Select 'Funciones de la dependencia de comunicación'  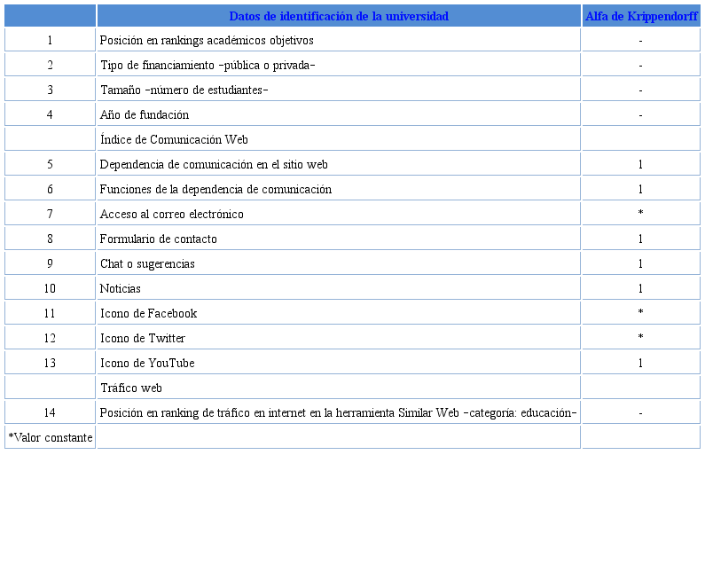click(215, 190)
